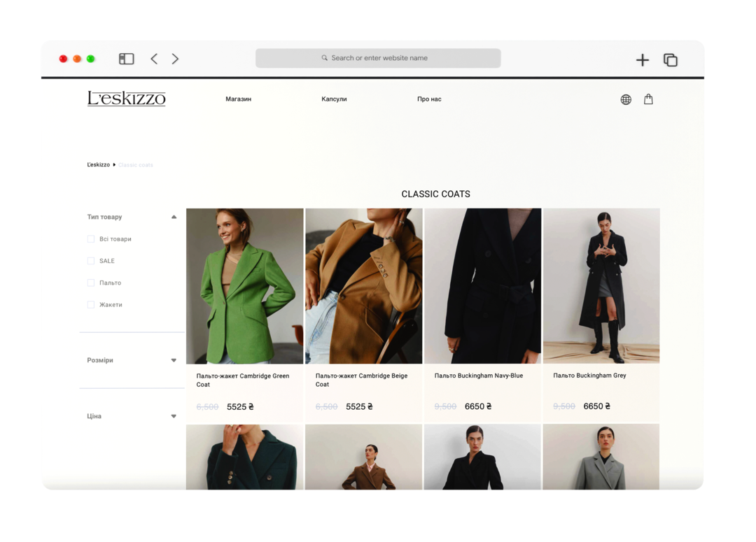Viewport: 756px width, 542px height.
Task: Open the shopping bag cart icon
Action: 648,99
